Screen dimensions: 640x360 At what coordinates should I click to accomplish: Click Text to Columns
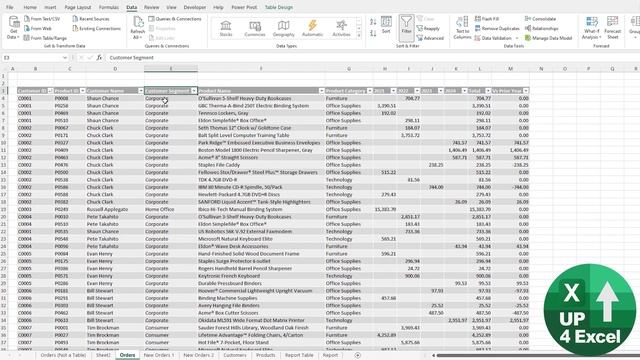[x=462, y=28]
